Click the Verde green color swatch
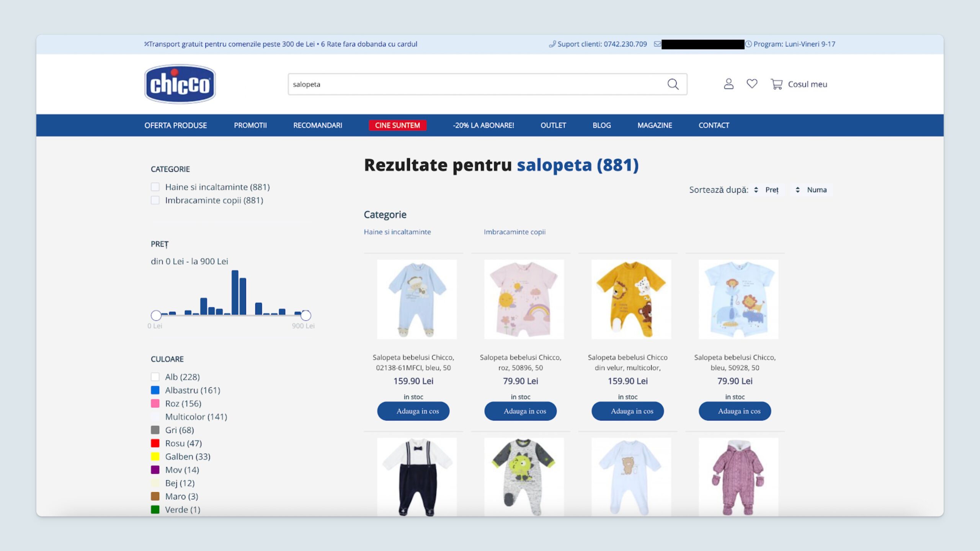The image size is (980, 551). point(155,510)
